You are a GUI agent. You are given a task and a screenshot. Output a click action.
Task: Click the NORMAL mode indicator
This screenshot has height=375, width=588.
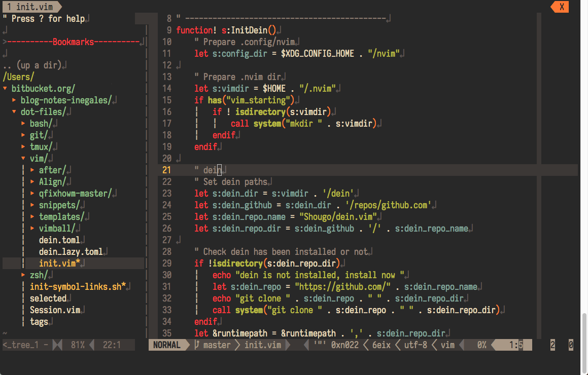click(167, 345)
